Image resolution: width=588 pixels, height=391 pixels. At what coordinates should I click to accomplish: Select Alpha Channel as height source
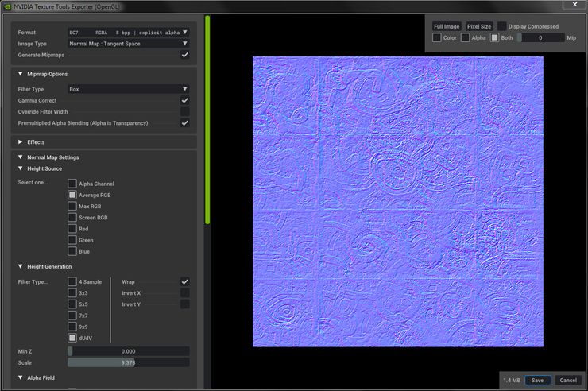click(72, 184)
